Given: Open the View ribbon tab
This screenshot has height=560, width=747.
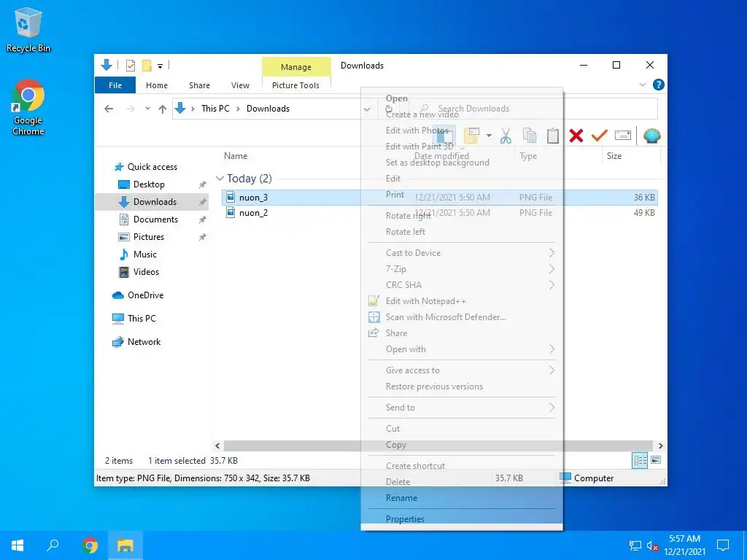Looking at the screenshot, I should [x=240, y=85].
